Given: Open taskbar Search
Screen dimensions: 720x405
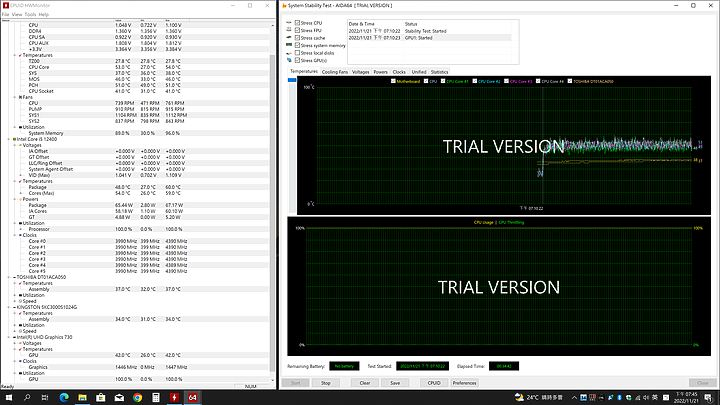Looking at the screenshot, I should [x=27, y=397].
